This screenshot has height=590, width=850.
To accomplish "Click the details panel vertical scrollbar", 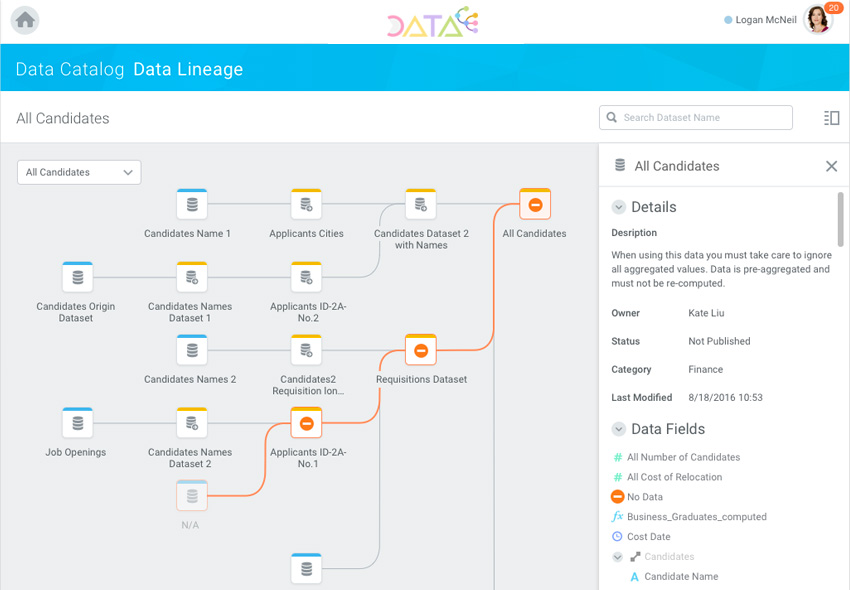I will pyautogui.click(x=841, y=220).
